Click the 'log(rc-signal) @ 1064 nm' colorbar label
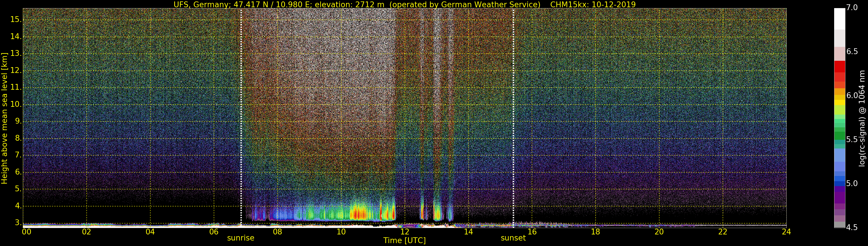 pos(862,118)
